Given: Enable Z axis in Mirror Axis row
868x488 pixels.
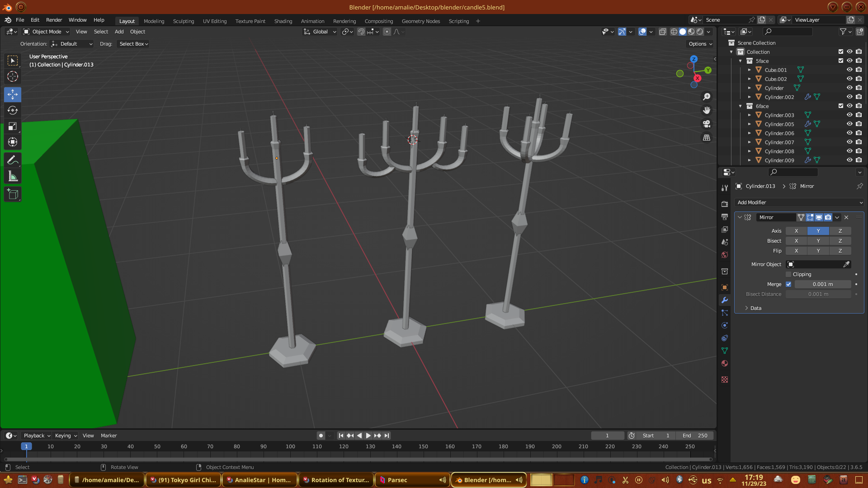Looking at the screenshot, I should pos(840,231).
